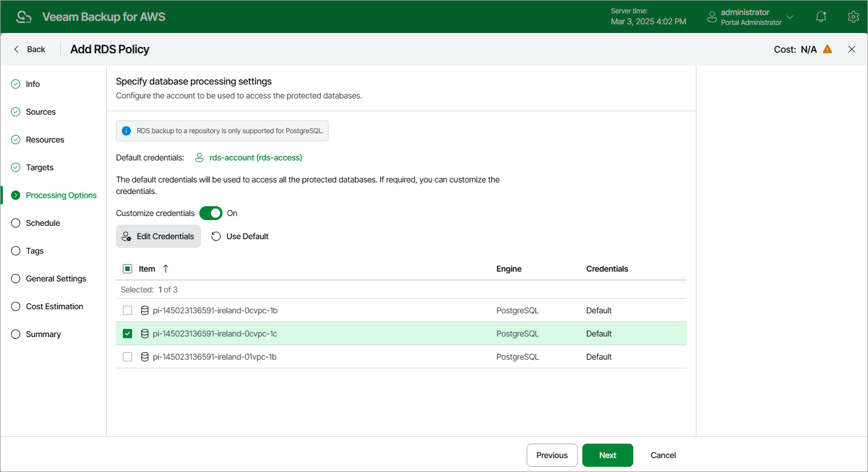Uncheck the pi-145023136591-ireland-0cvpc-1c checkbox
The height and width of the screenshot is (472, 868).
pos(127,334)
